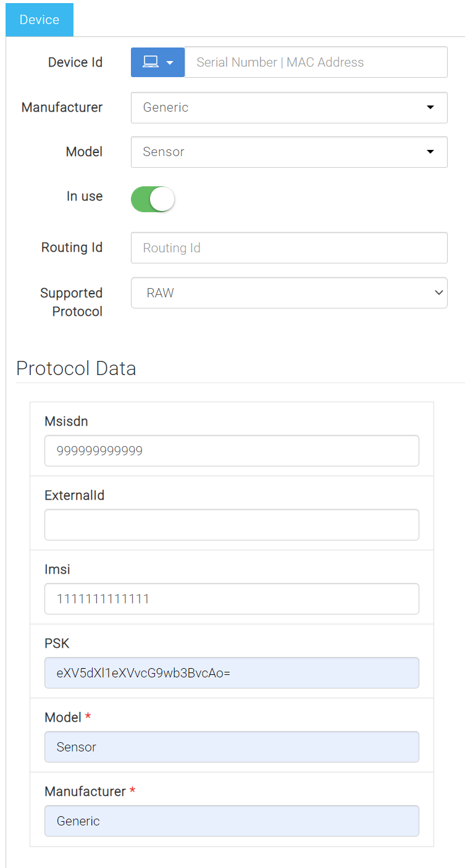Click the Serial Number input field
Viewport: 465px width, 868px height.
coord(316,62)
